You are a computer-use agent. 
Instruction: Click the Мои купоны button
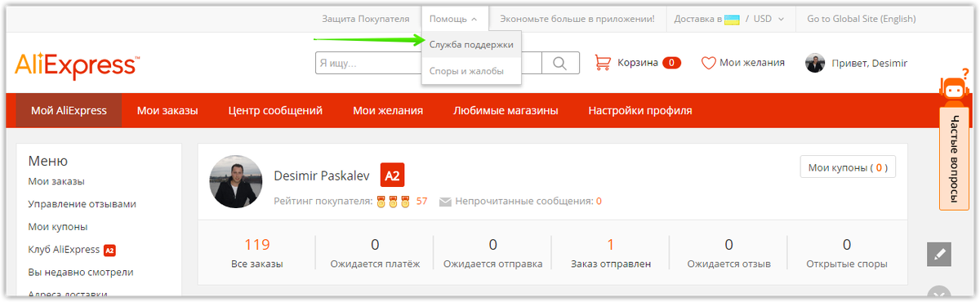pos(848,167)
